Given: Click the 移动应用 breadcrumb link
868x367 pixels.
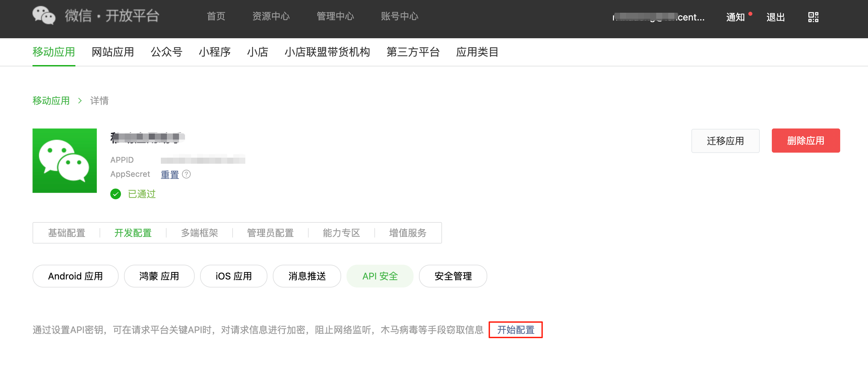Looking at the screenshot, I should [x=51, y=101].
